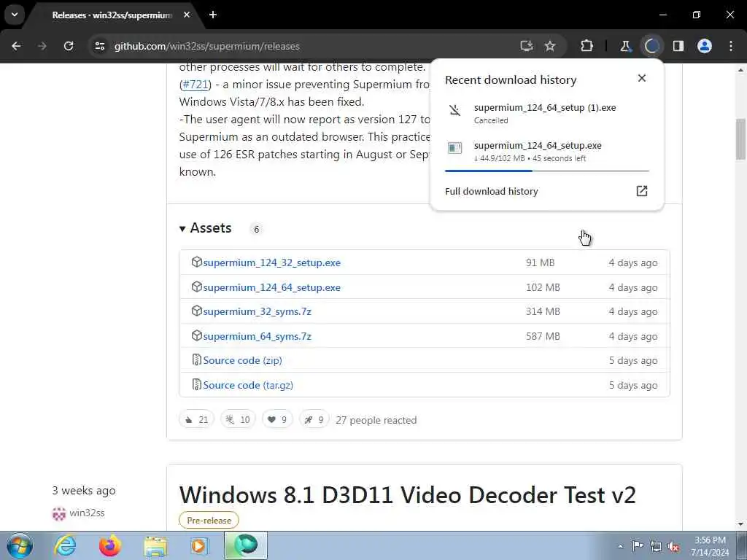
Task: Open Windows Explorer from the taskbar
Action: click(155, 545)
